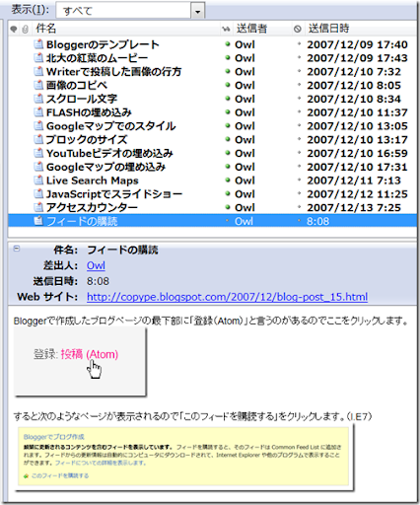Click the post icon for フィードの購読
This screenshot has width=420, height=505.
point(38,221)
